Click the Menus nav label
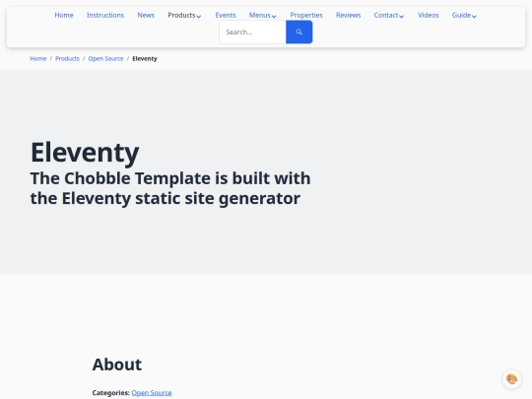This screenshot has height=399, width=532. click(259, 15)
